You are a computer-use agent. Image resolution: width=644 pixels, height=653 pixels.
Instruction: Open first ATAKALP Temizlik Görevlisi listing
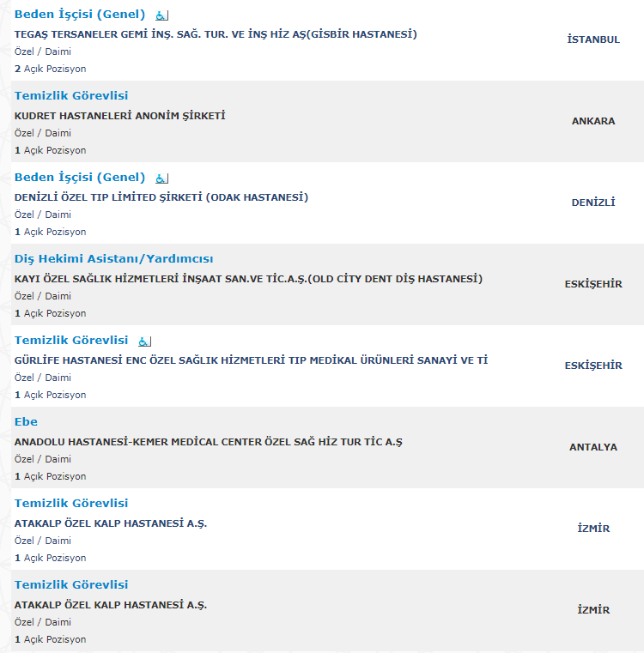pos(71,503)
